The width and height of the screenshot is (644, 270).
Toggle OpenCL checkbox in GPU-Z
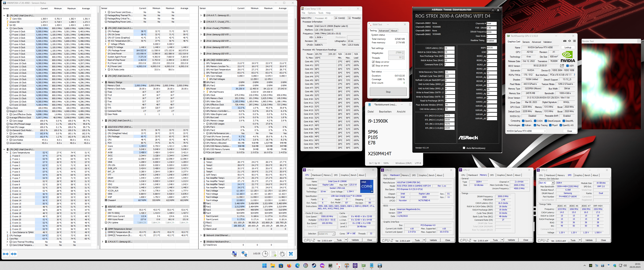[523, 121]
